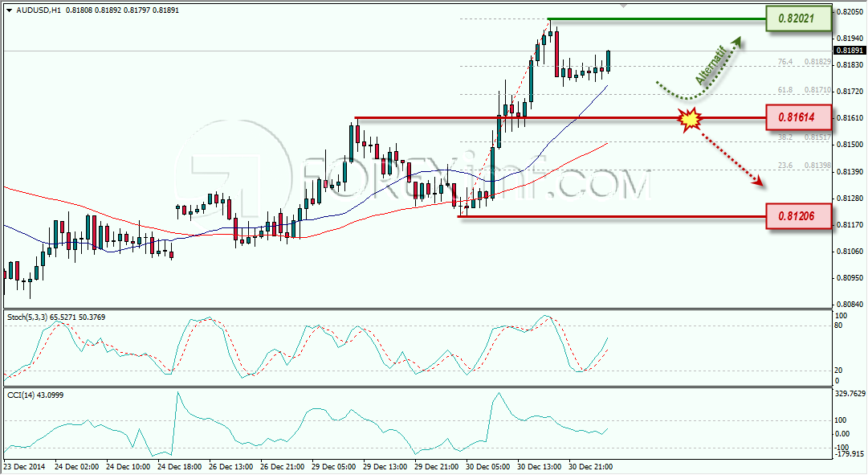
Task: Click the -179.915 CCI scale value
Action: pyautogui.click(x=850, y=454)
